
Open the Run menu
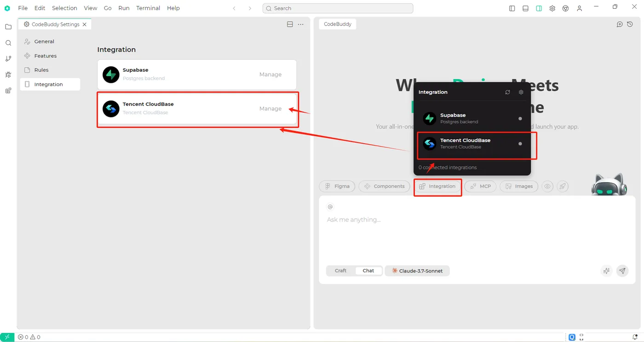tap(124, 8)
